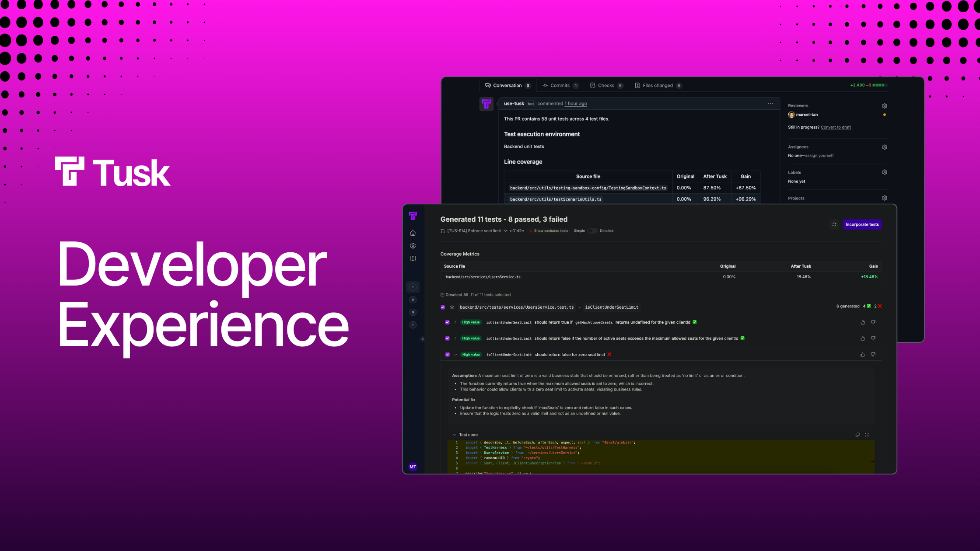The width and height of the screenshot is (980, 551).
Task: Thumbs down the 'zero seat limit' test
Action: point(873,355)
